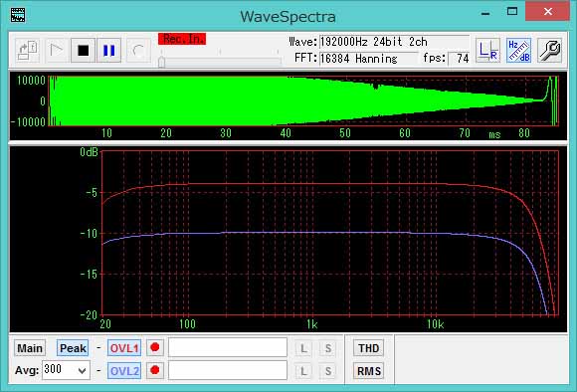
Task: Click the greyed circular record button
Action: point(138,50)
